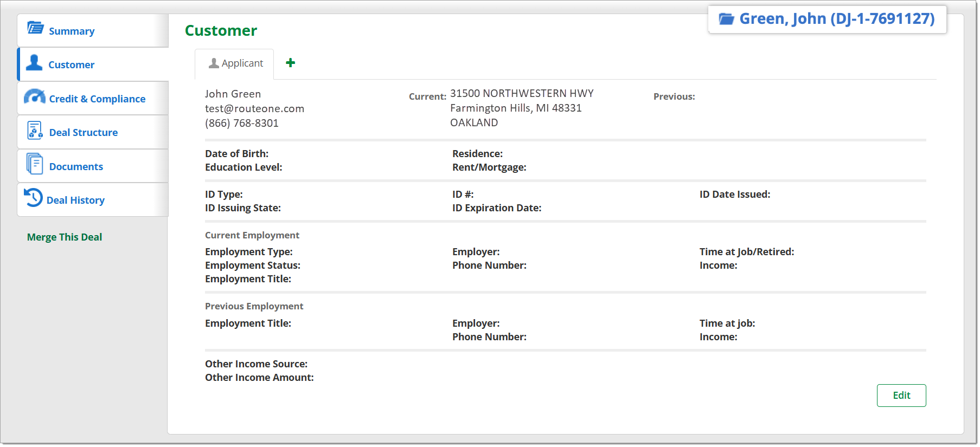
Task: Open the Documents section
Action: click(93, 166)
